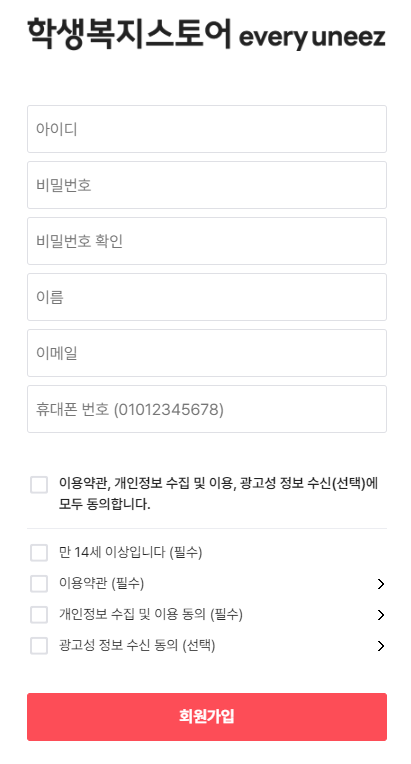Viewport: 411px width, 764px height.
Task: Check the agree-to-all 모두 동의합니다 checkbox
Action: [x=39, y=485]
